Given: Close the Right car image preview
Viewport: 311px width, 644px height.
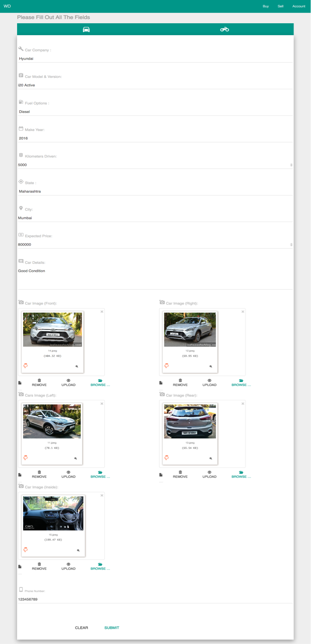Looking at the screenshot, I should (x=243, y=312).
